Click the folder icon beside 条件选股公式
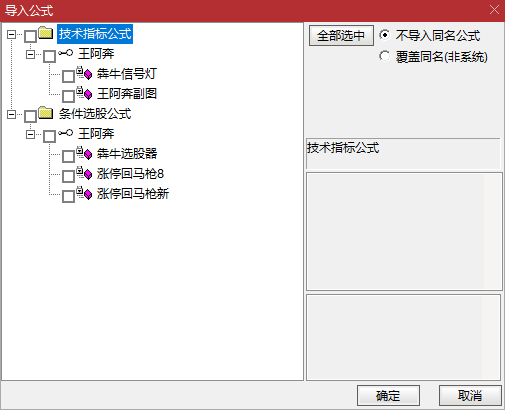This screenshot has height=410, width=505. [46, 113]
